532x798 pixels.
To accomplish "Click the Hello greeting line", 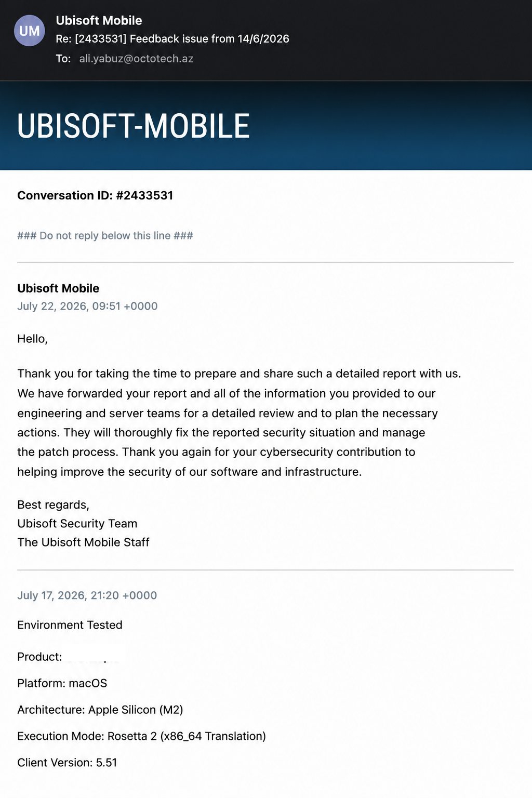I will point(32,339).
